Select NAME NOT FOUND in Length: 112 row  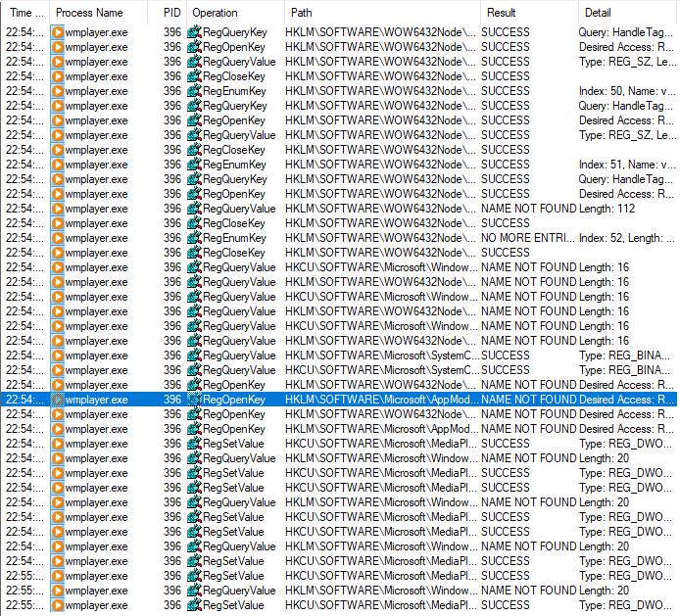(529, 209)
